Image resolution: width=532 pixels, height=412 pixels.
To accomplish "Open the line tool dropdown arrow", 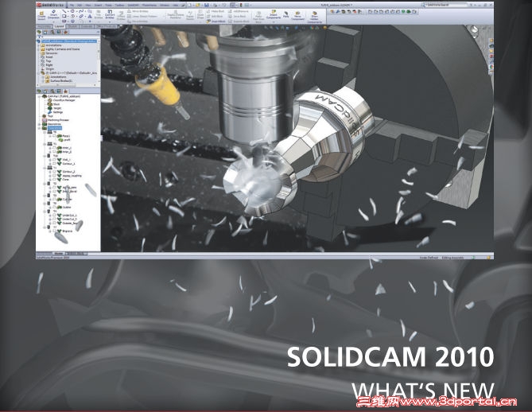I will click(68, 12).
